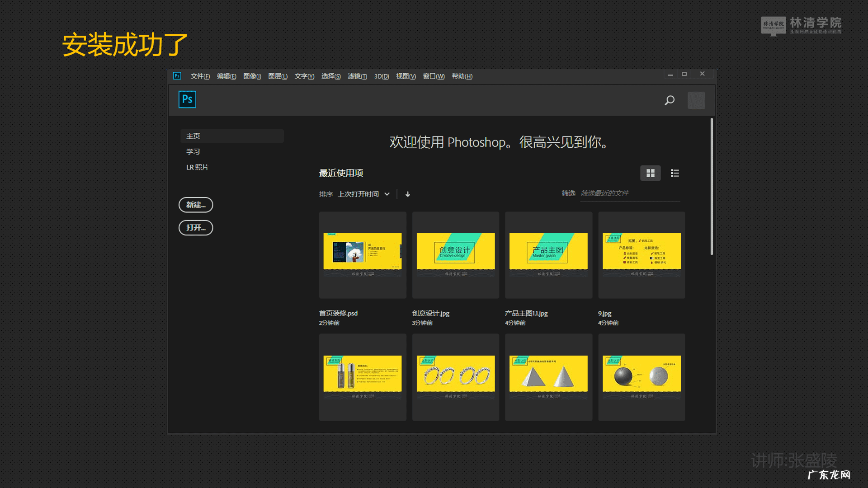This screenshot has height=488, width=868.
Task: Open the 首页装修.psd thumbnail
Action: (x=363, y=255)
